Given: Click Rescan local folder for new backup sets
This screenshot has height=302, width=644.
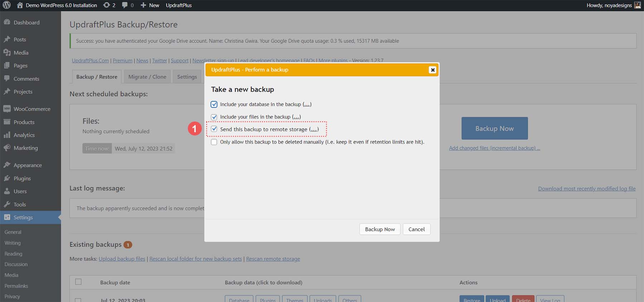Looking at the screenshot, I should click(x=195, y=259).
